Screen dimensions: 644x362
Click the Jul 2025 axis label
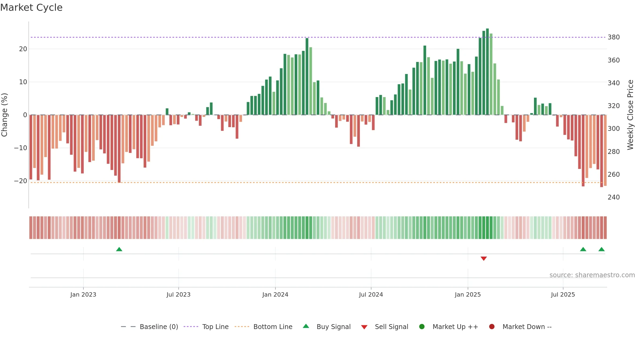[x=563, y=294]
